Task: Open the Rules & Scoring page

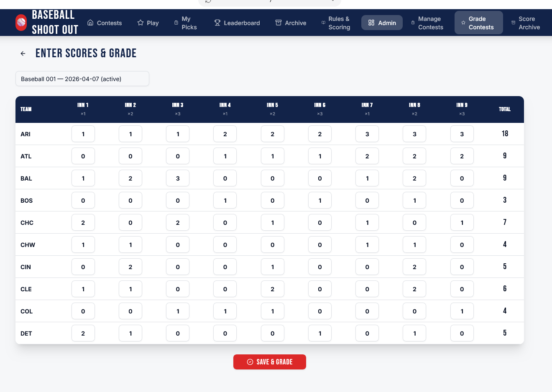Action: click(339, 23)
